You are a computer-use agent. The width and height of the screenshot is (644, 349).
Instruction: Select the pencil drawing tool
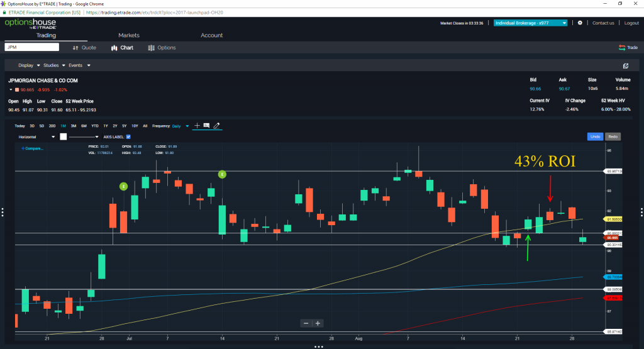pos(217,126)
